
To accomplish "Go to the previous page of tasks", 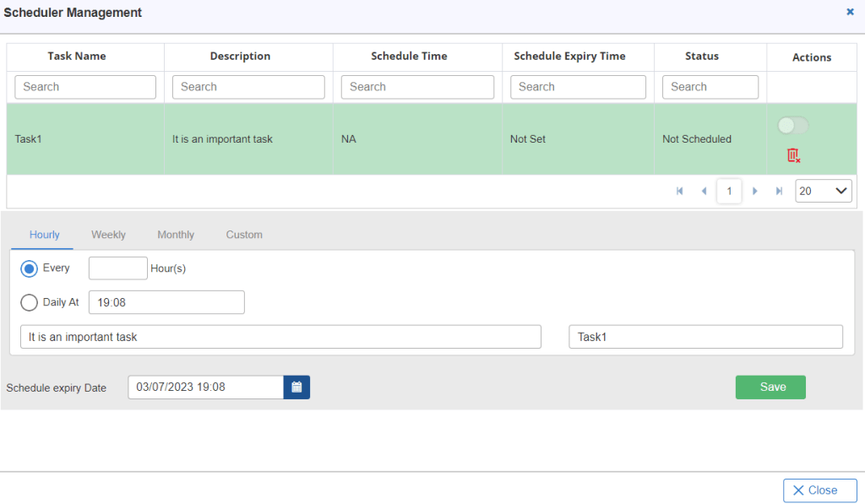I will click(x=704, y=191).
